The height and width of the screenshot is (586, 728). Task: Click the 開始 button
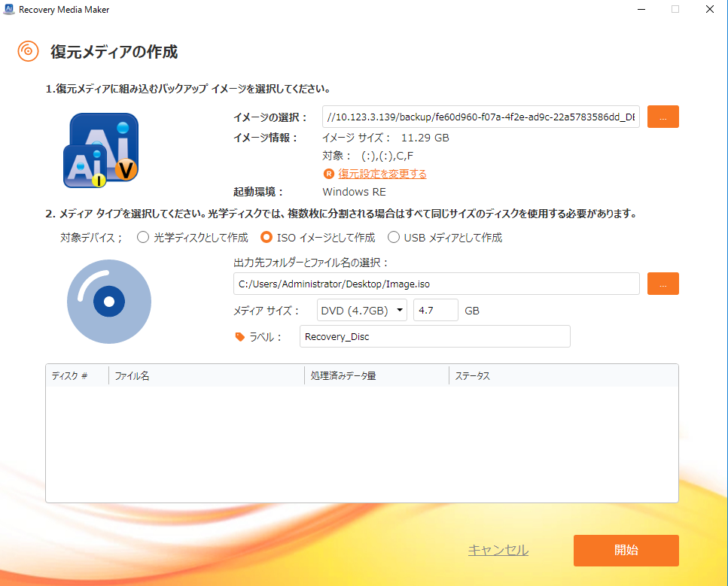(626, 551)
